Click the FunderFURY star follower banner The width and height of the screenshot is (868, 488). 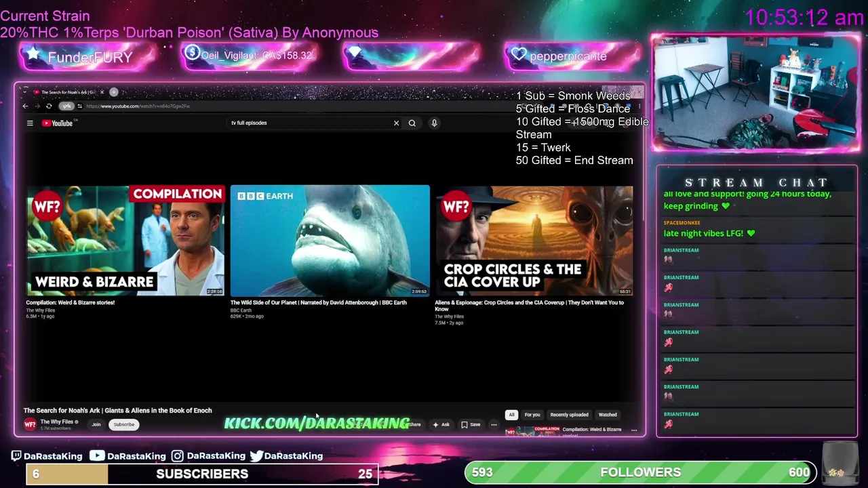[88, 57]
